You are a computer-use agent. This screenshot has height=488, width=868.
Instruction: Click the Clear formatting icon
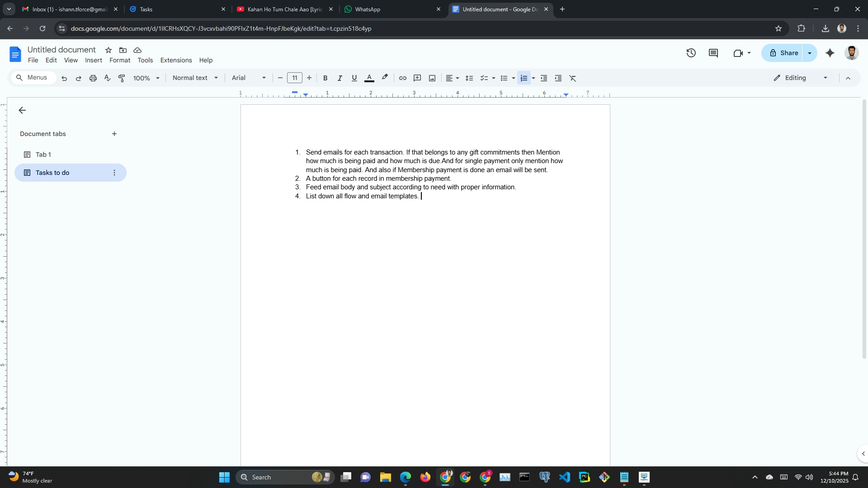coord(573,78)
